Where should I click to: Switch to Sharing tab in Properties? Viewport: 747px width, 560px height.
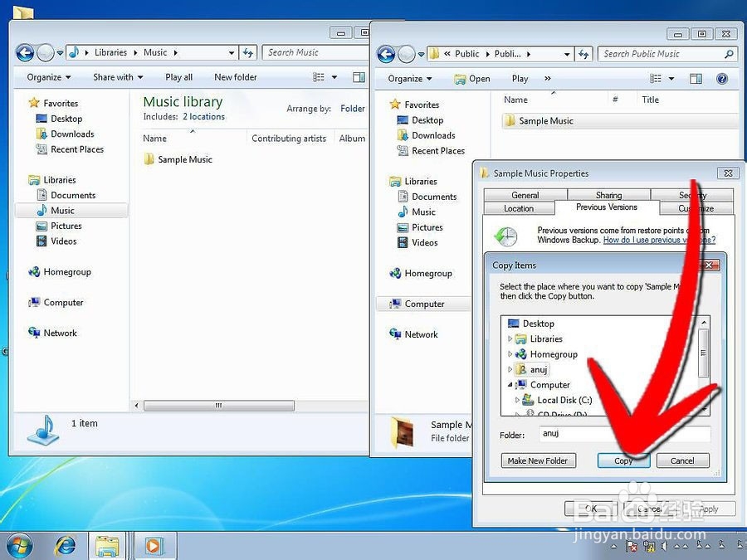[608, 195]
